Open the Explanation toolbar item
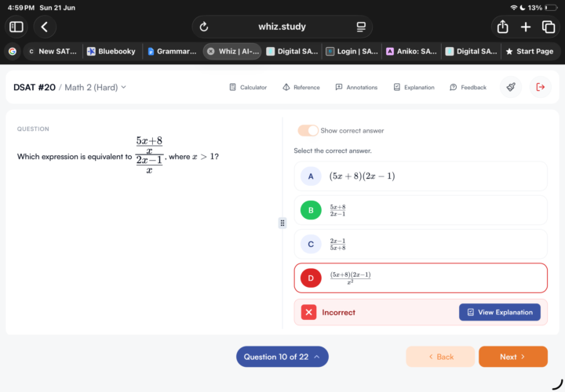Screen dimensions: 565x392 (414, 87)
